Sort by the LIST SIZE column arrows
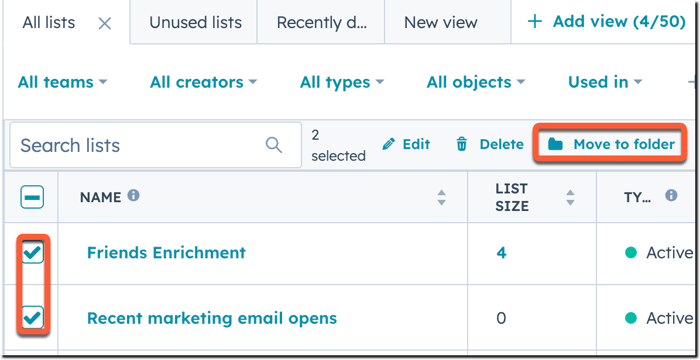Viewport: 700px width, 360px height. click(570, 197)
